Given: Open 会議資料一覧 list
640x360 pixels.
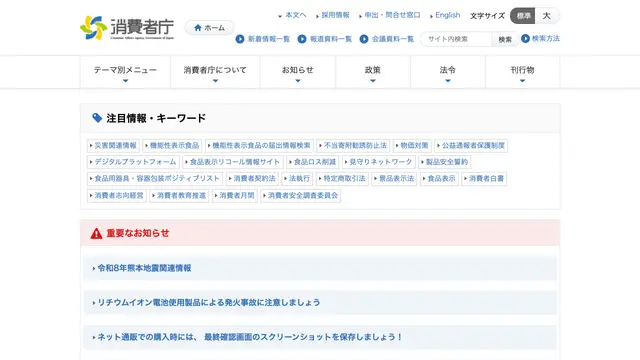Looking at the screenshot, I should point(387,39).
